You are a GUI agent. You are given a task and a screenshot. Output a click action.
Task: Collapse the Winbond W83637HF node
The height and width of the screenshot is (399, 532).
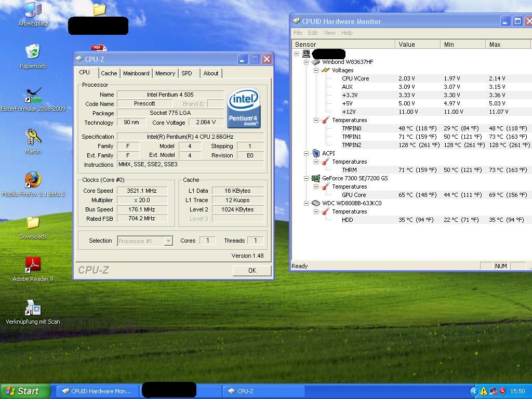point(306,62)
